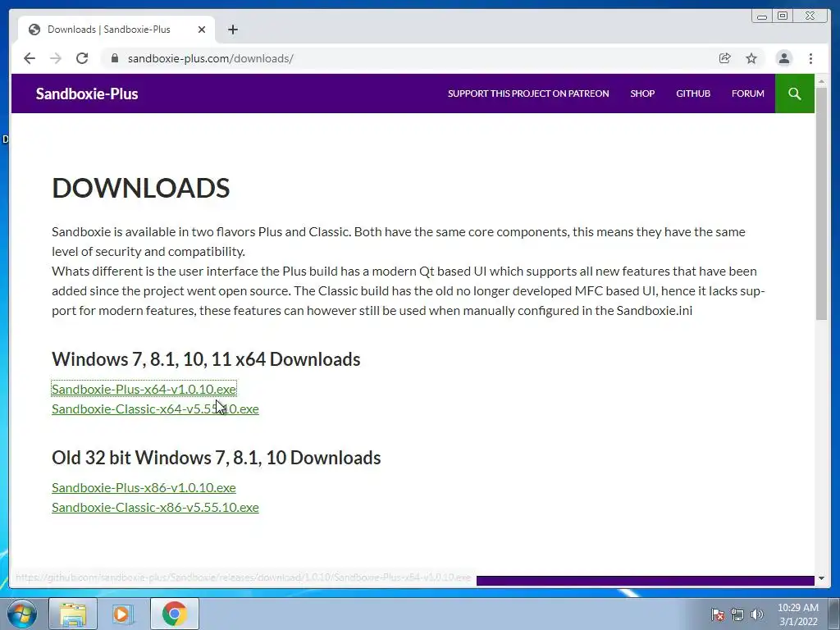
Task: Open Windows Explorer from the taskbar
Action: tap(73, 614)
